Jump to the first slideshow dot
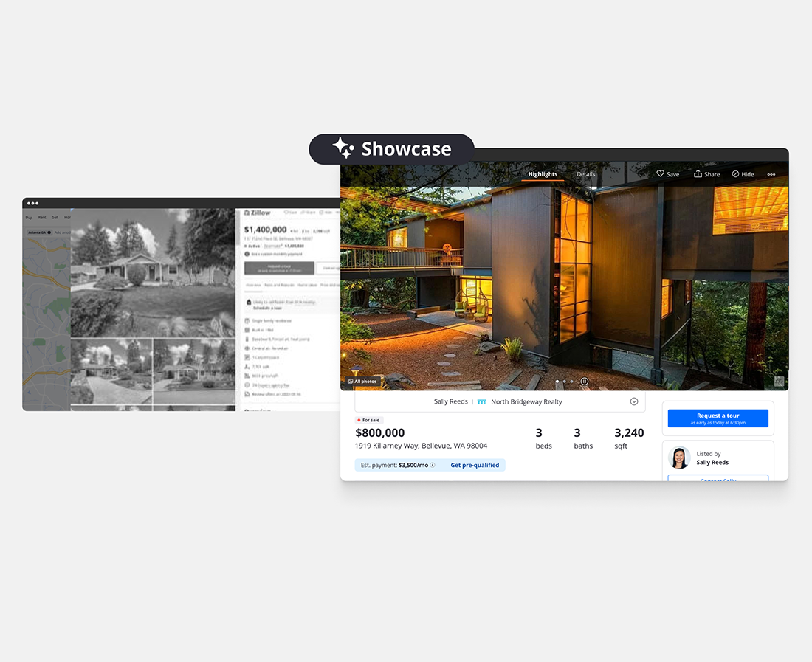 [x=557, y=382]
